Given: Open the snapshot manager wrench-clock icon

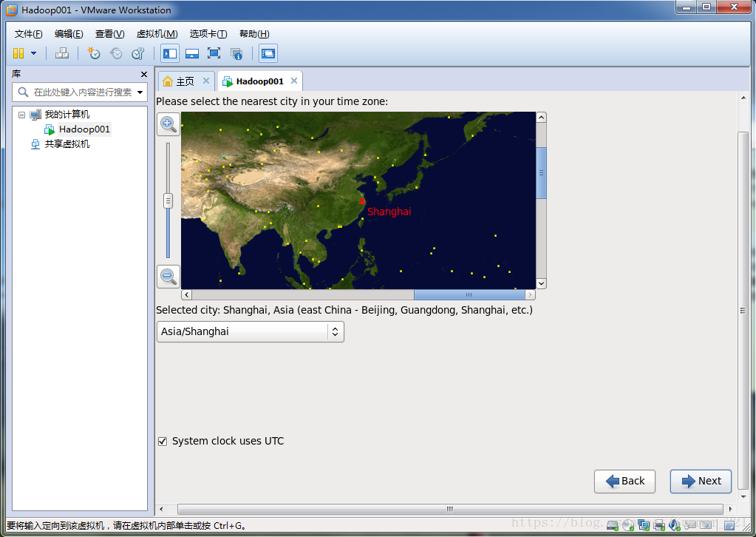Looking at the screenshot, I should (x=138, y=53).
